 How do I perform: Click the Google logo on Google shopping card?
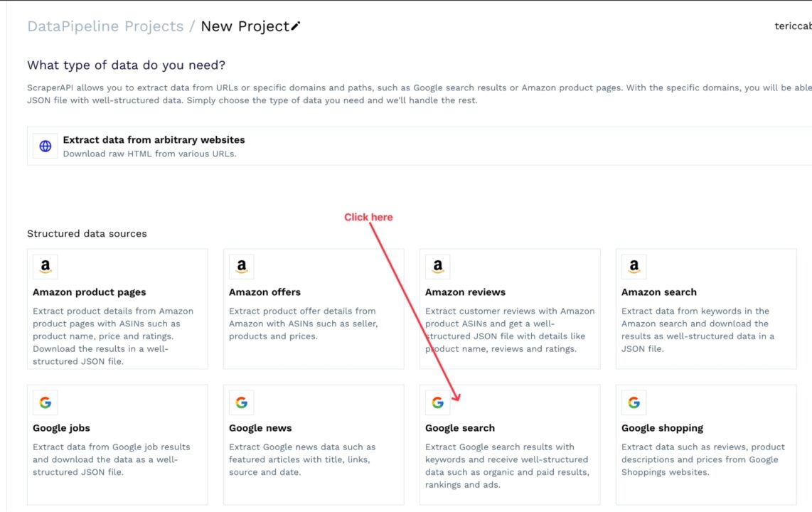pos(634,402)
